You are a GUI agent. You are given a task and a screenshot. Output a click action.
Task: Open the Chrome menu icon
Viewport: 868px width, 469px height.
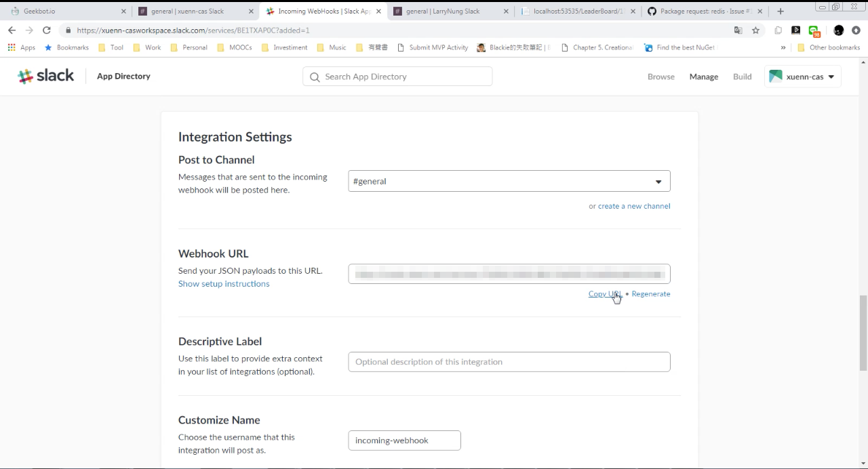pyautogui.click(x=856, y=30)
